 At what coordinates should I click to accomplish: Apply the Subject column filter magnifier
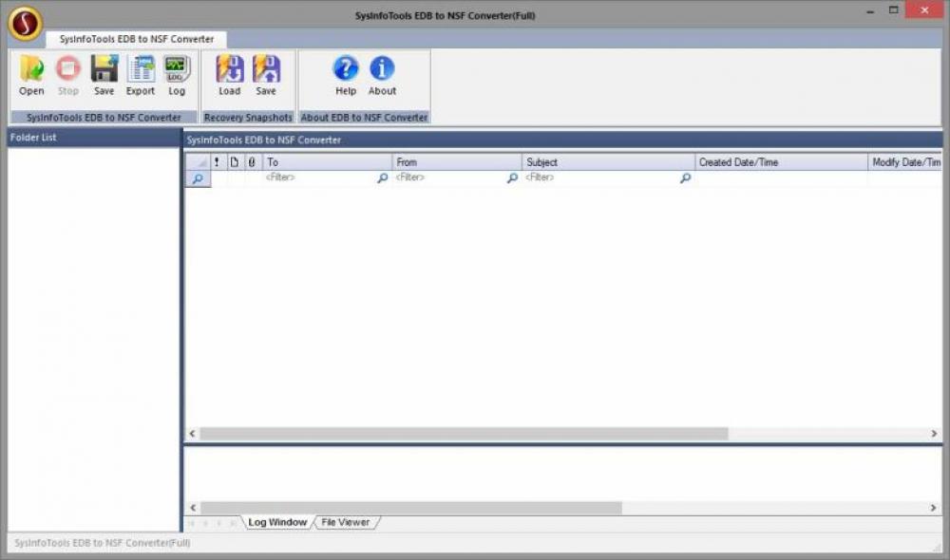(685, 177)
